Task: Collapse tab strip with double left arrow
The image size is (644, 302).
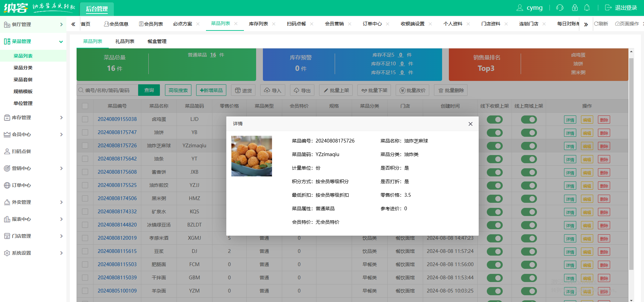Action: pyautogui.click(x=73, y=24)
